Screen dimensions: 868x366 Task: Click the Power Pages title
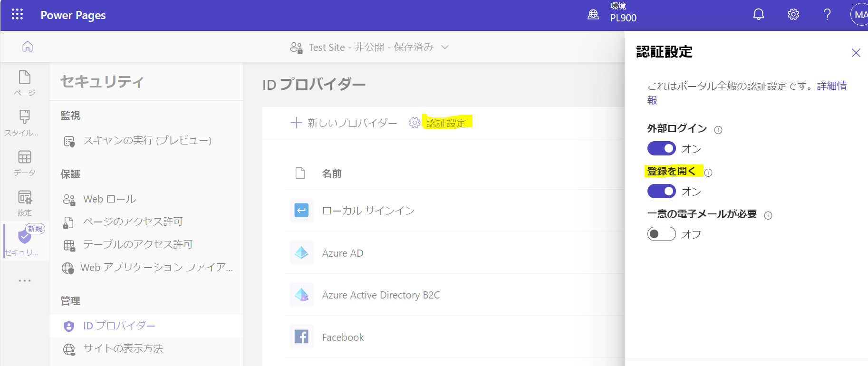pyautogui.click(x=73, y=15)
